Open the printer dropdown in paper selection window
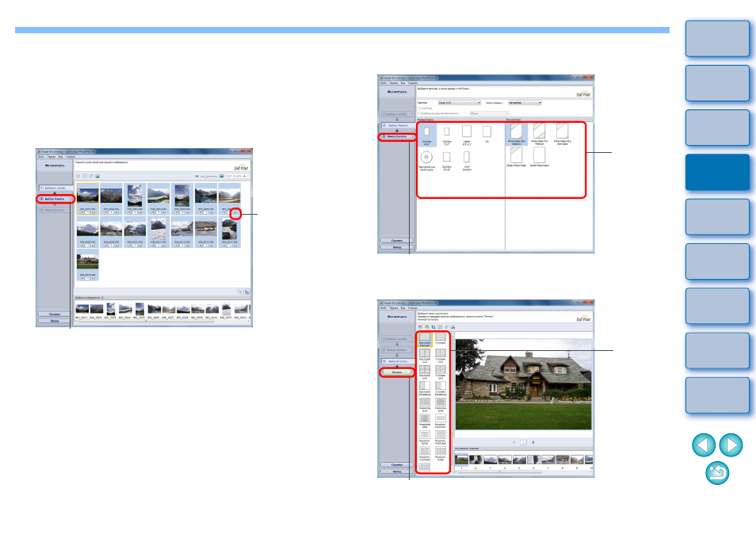Viewport: 756px width, 534px height. coord(459,103)
